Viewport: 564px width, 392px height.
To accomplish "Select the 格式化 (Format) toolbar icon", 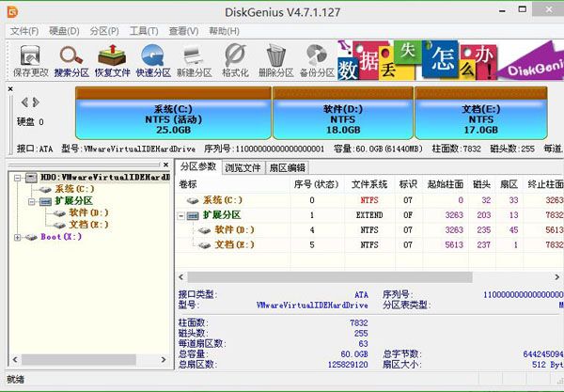I will [x=235, y=60].
